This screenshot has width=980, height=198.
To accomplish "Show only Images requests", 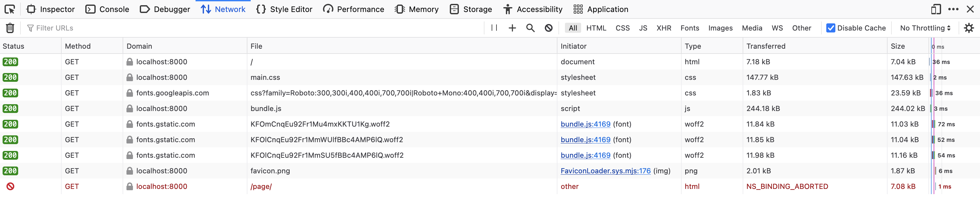I will [x=720, y=28].
